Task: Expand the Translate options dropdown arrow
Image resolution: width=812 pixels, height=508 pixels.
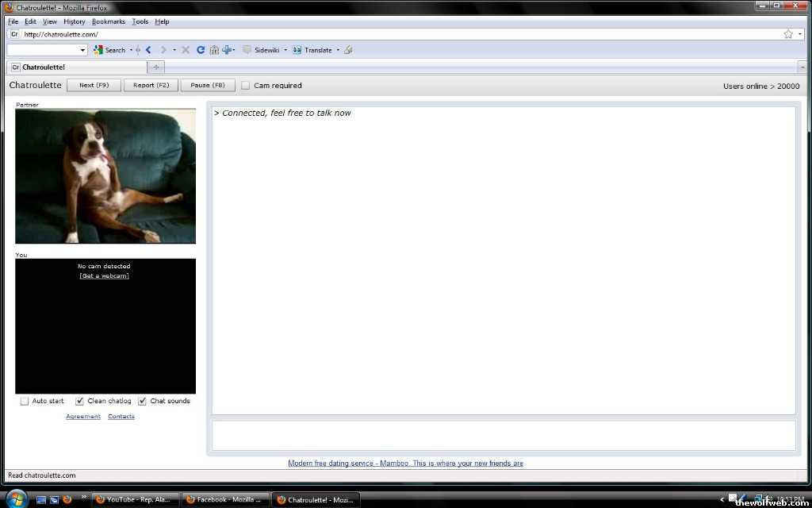Action: coord(338,50)
